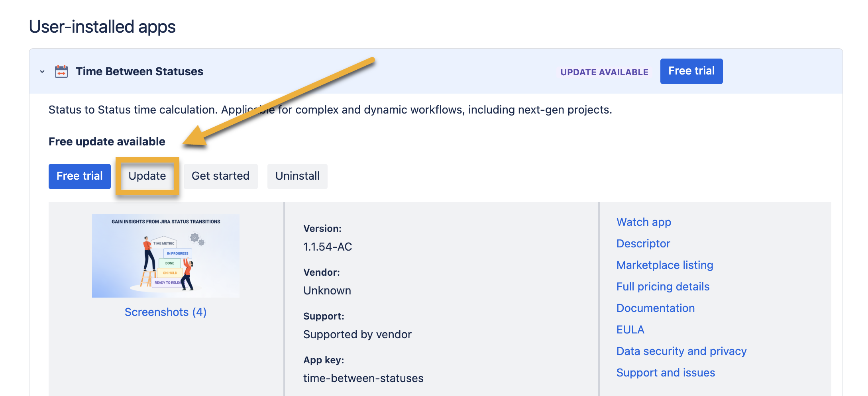The height and width of the screenshot is (396, 868).
Task: Open the Documentation link
Action: coord(655,308)
